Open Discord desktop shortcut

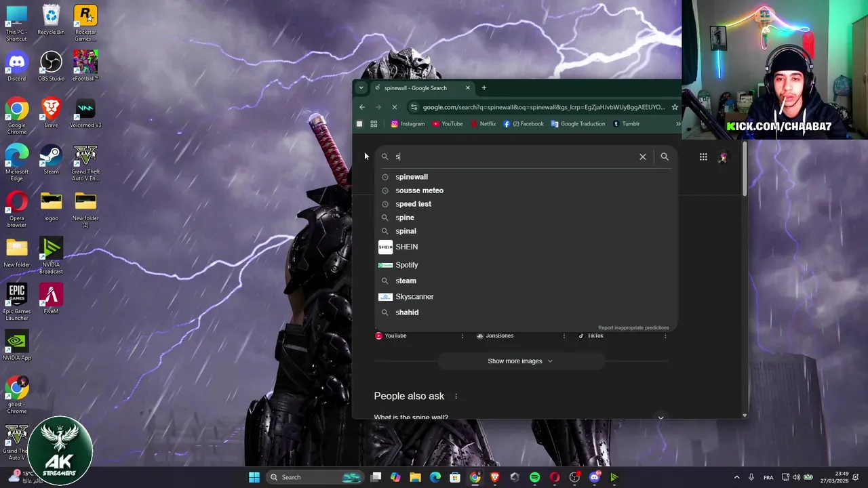16,66
